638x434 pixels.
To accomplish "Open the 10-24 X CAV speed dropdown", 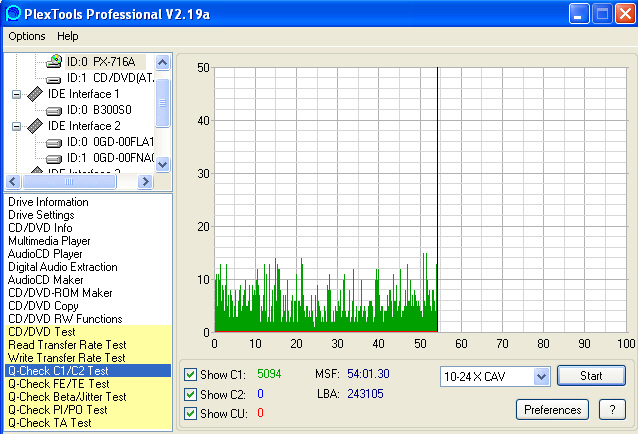I will [541, 376].
